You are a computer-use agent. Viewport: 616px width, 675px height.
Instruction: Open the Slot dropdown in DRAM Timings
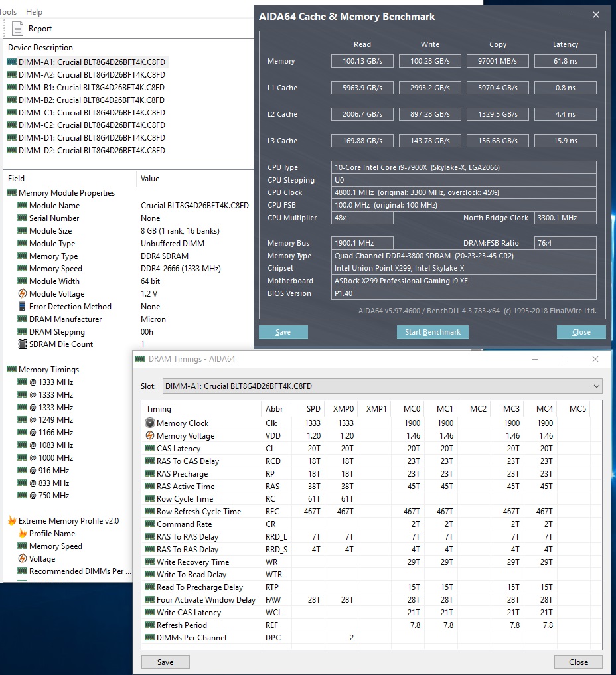coord(382,386)
